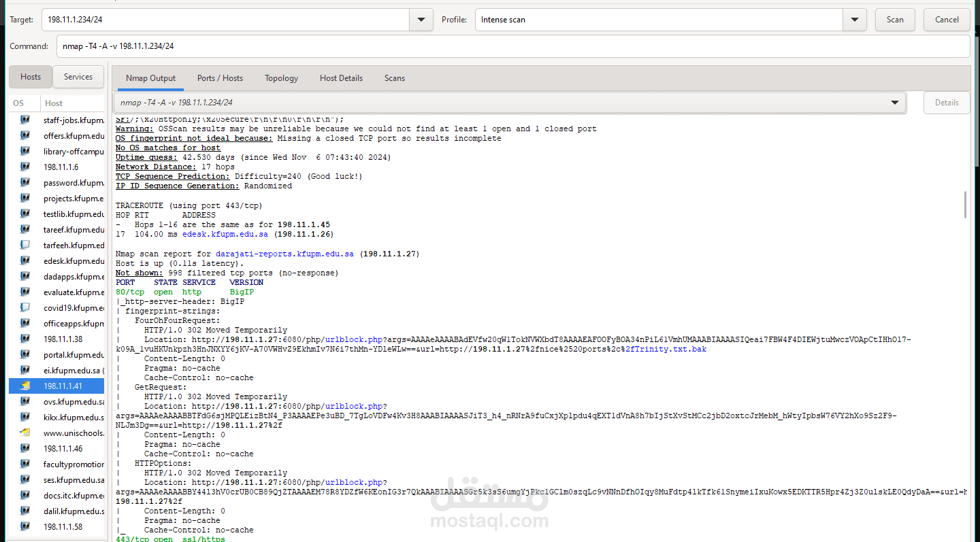Click the OS icon beside facultypromotion host

pos(25,464)
